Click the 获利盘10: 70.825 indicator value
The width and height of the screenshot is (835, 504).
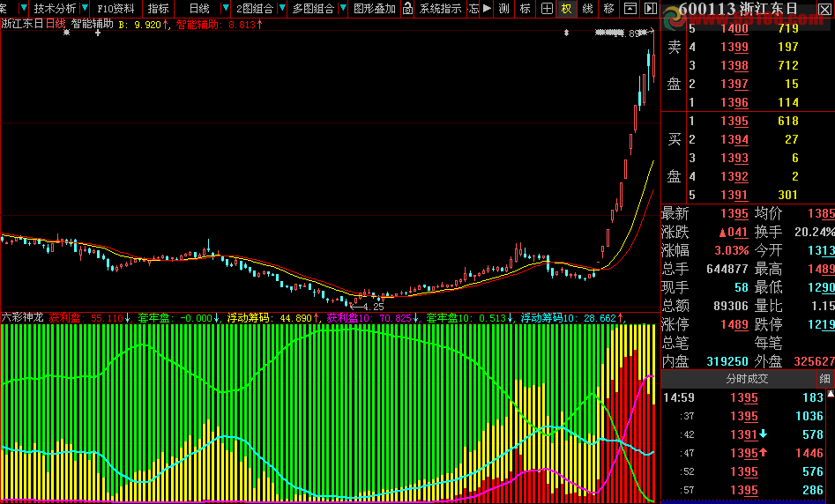tap(372, 318)
